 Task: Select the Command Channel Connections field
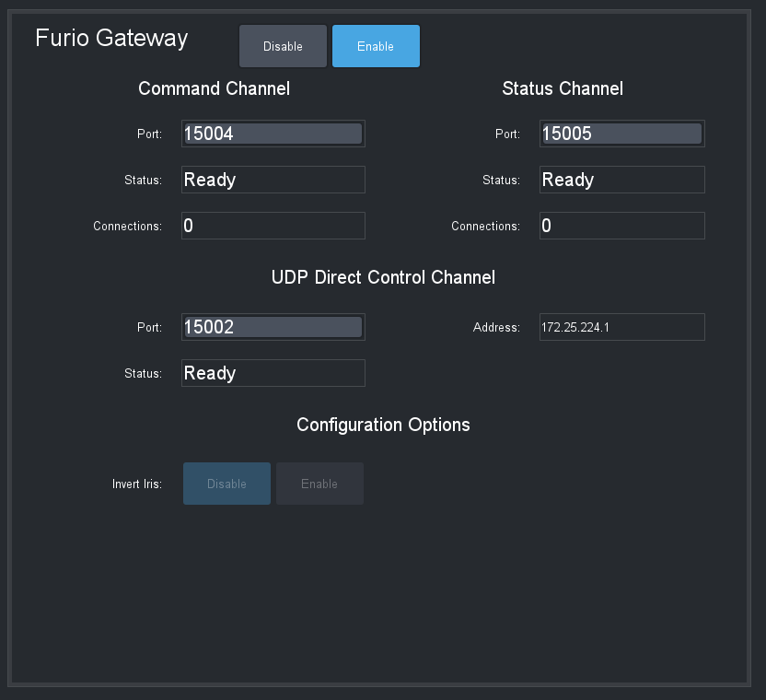pos(273,225)
